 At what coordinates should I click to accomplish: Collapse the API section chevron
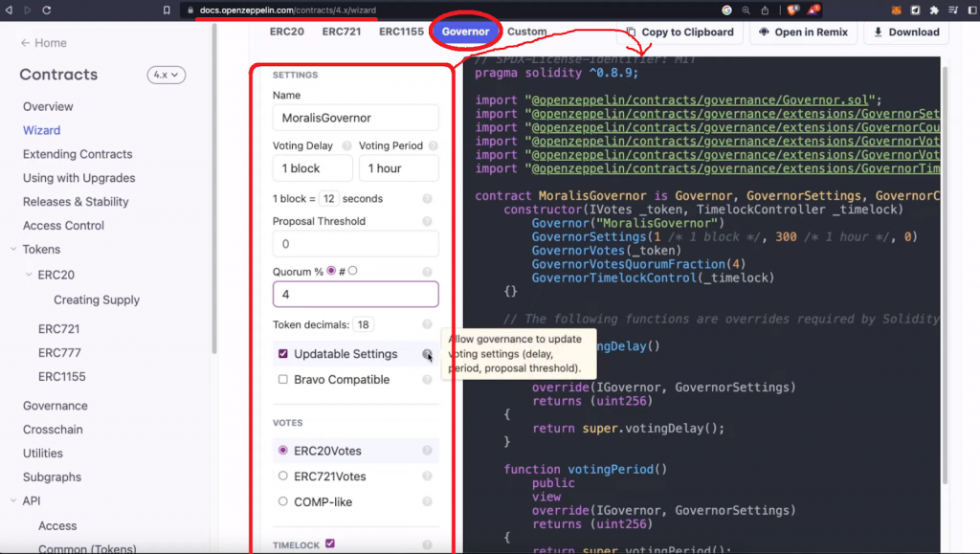click(13, 500)
